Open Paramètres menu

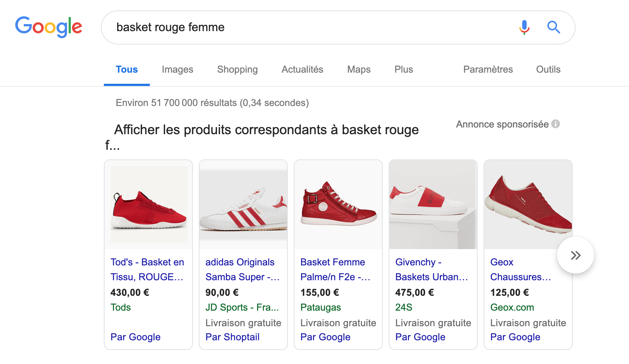click(488, 69)
